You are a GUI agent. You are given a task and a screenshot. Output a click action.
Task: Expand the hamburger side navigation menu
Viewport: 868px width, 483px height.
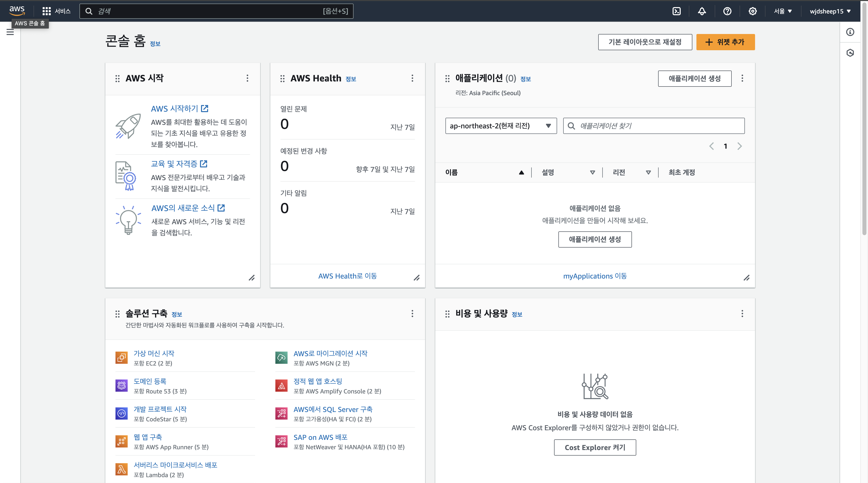pos(10,32)
